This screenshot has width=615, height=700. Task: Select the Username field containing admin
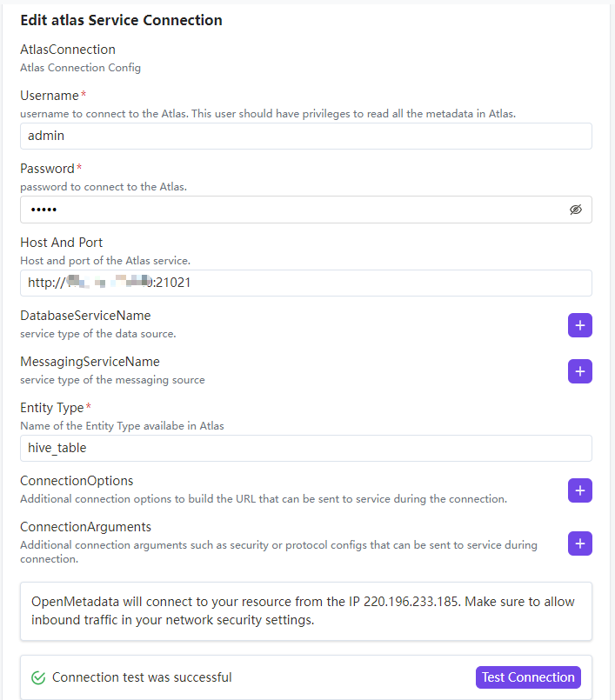(304, 136)
